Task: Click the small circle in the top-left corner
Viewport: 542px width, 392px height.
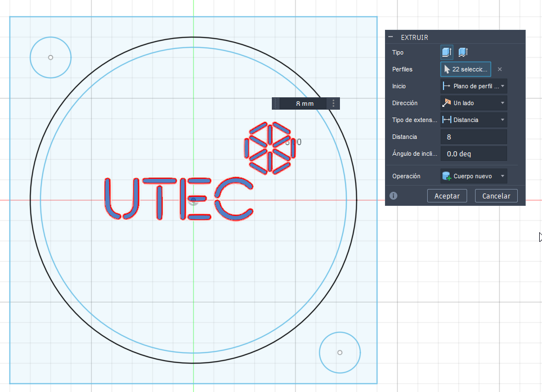Action: tap(51, 57)
